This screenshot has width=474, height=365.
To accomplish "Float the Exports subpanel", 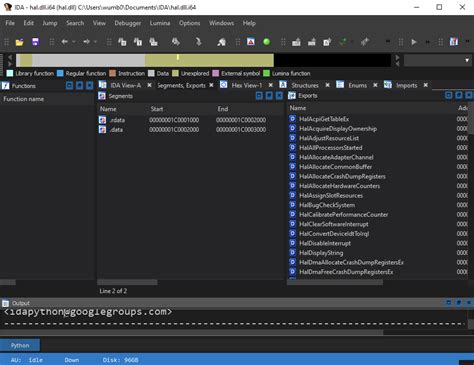I will 458,96.
